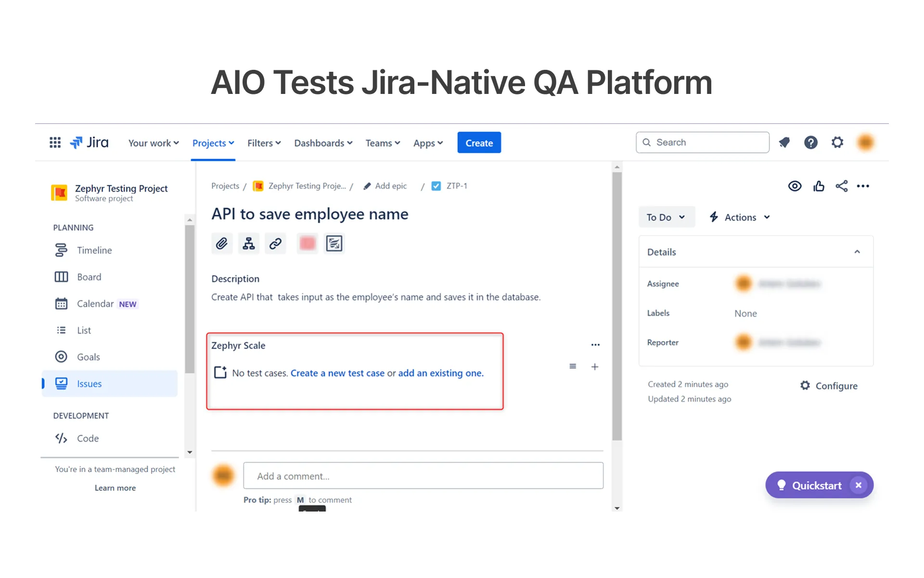
Task: Click the Learn more link
Action: coord(115,488)
